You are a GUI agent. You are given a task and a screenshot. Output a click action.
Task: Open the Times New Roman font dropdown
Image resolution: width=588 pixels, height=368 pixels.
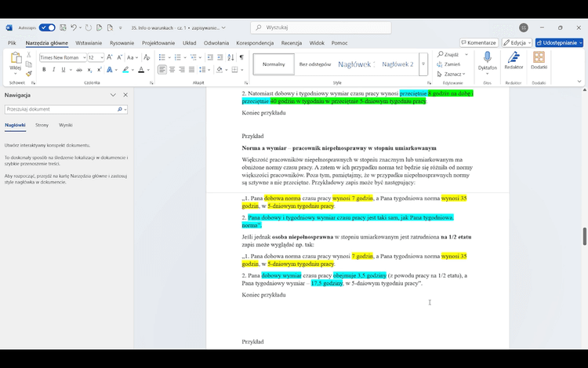coord(61,57)
